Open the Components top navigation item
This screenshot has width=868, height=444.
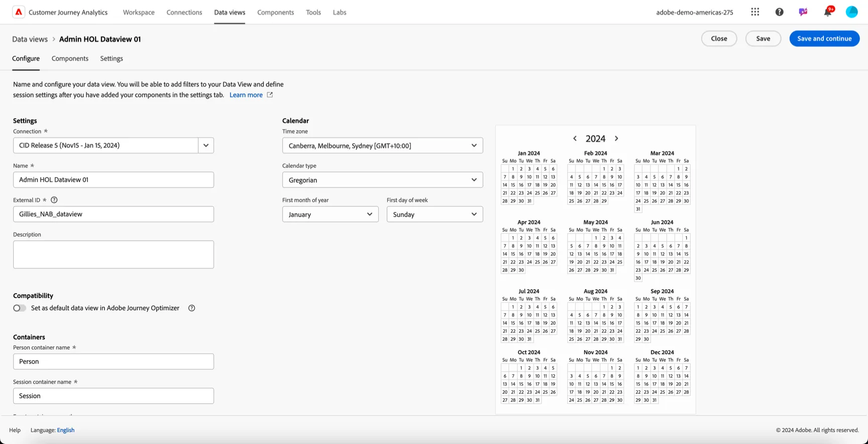(275, 12)
